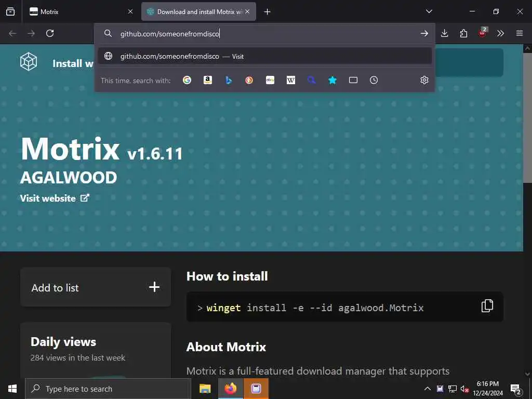Go forward one page
Image resolution: width=532 pixels, height=399 pixels.
point(31,33)
